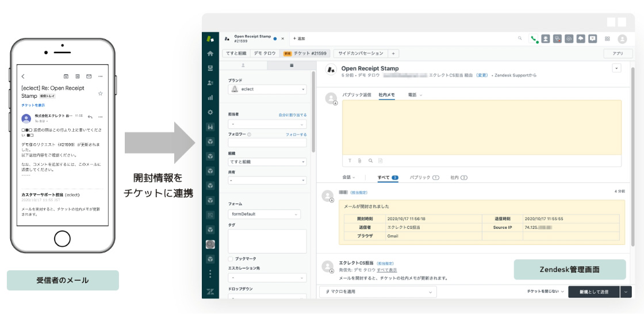Filter conversation by パブリック
The image size is (644, 314).
(x=424, y=178)
